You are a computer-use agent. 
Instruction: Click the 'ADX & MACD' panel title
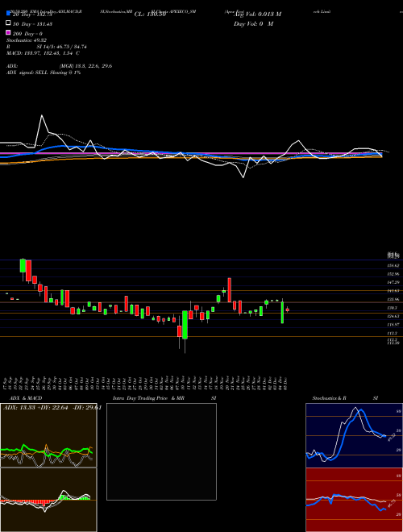(26, 398)
